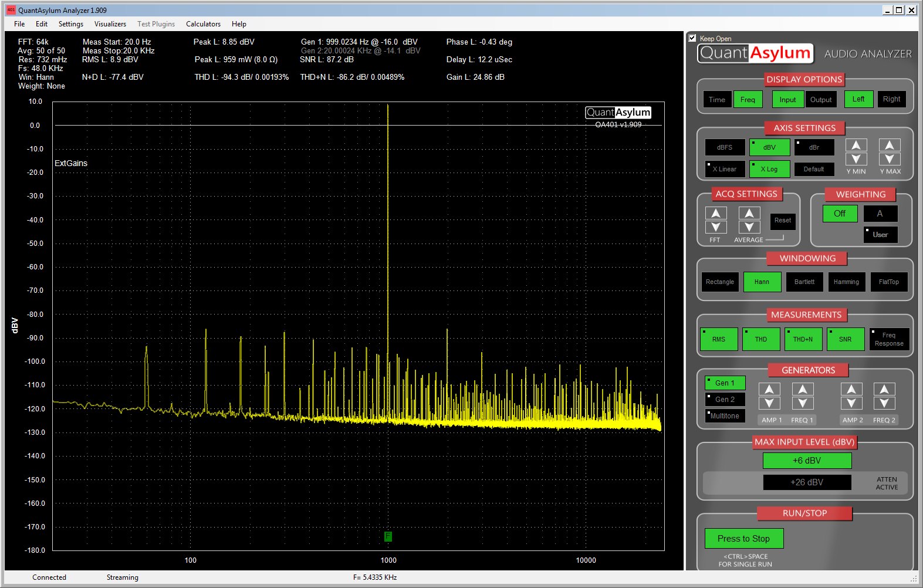This screenshot has height=588, width=923.
Task: Increase AMP 1 with up arrow
Action: pyautogui.click(x=769, y=389)
